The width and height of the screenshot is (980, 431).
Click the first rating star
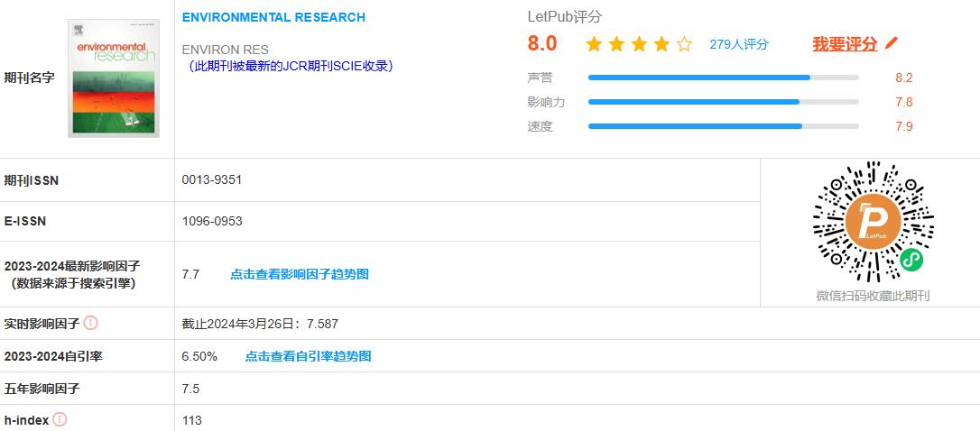point(594,44)
